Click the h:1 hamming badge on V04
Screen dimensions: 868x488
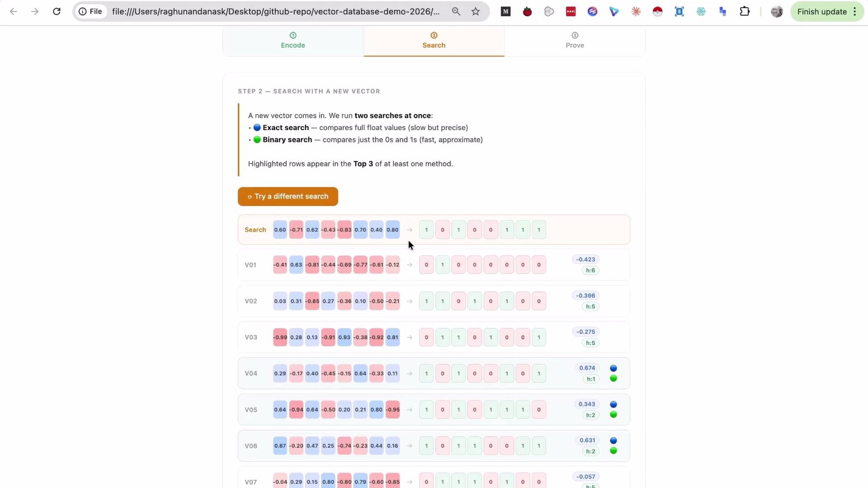tap(591, 379)
